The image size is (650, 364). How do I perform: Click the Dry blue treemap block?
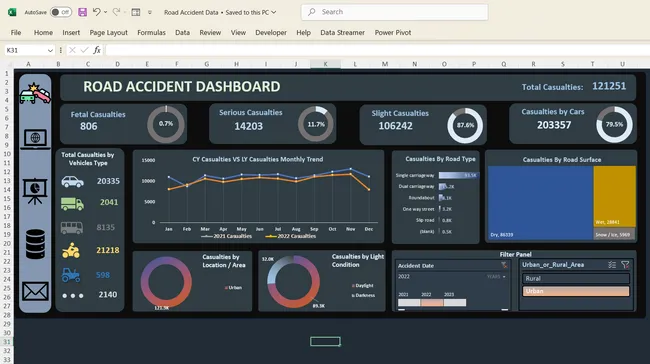click(541, 203)
